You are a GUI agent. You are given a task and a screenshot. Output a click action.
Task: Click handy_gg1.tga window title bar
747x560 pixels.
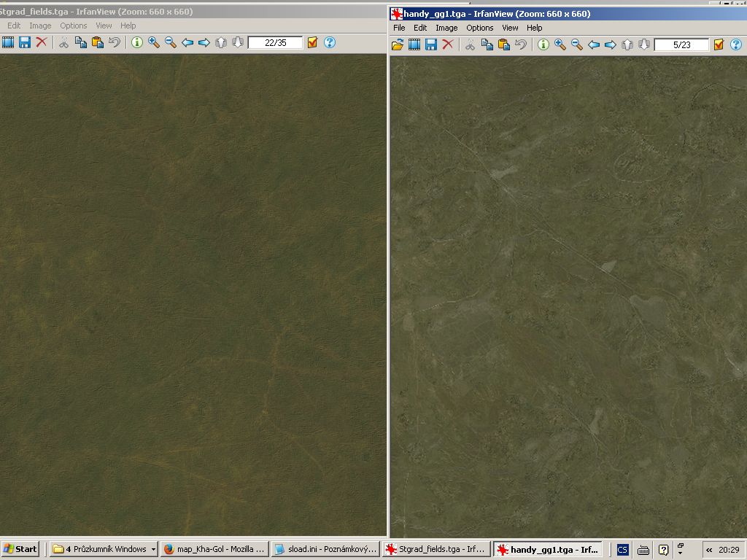click(x=568, y=13)
